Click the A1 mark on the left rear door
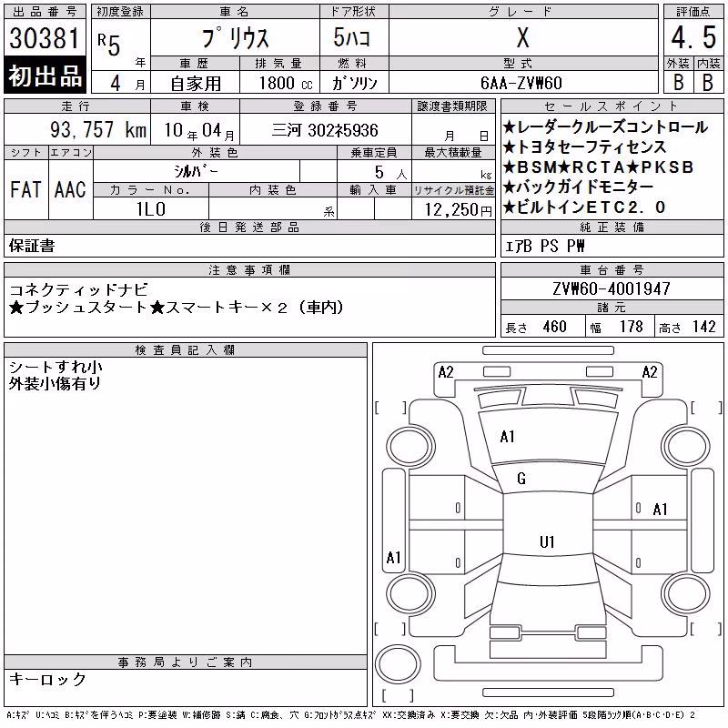 [x=393, y=557]
